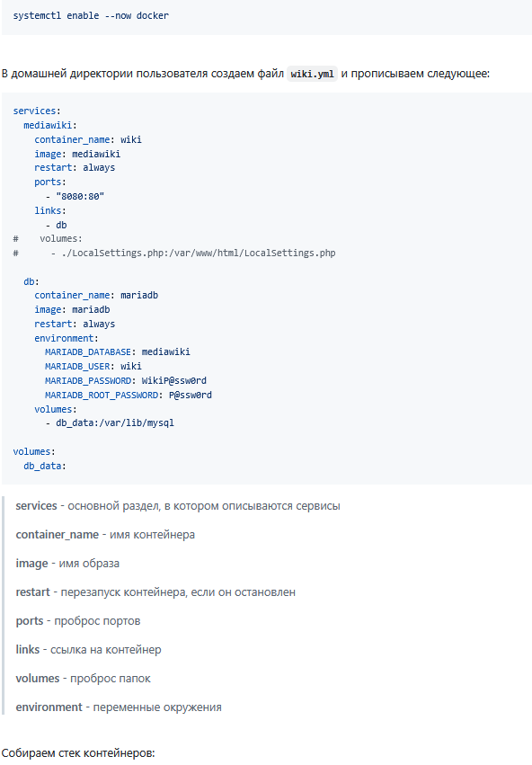Screen dimensions: 532x765
Task: Click the bold environment term in the notes
Action: pyautogui.click(x=49, y=707)
